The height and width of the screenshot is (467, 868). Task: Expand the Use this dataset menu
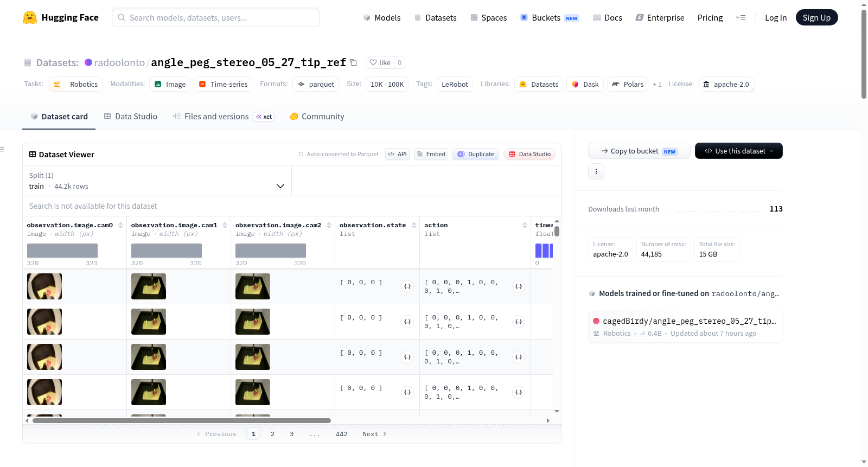point(739,151)
